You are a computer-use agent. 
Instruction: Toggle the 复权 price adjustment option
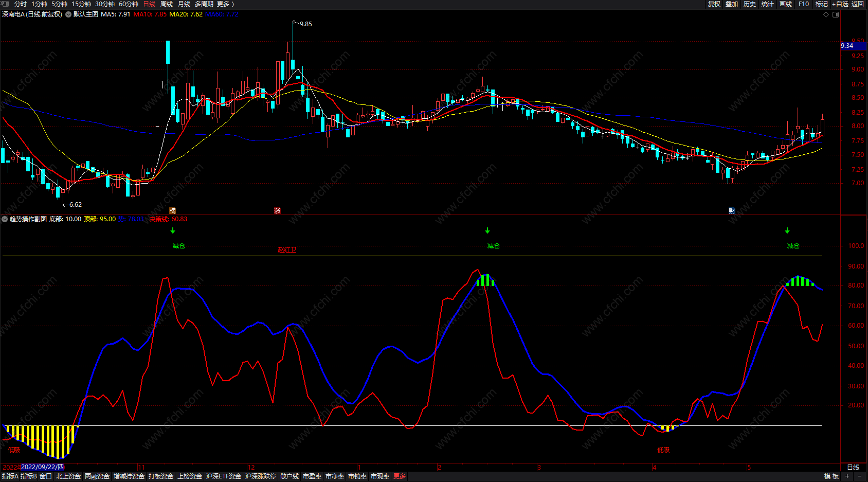pos(714,4)
